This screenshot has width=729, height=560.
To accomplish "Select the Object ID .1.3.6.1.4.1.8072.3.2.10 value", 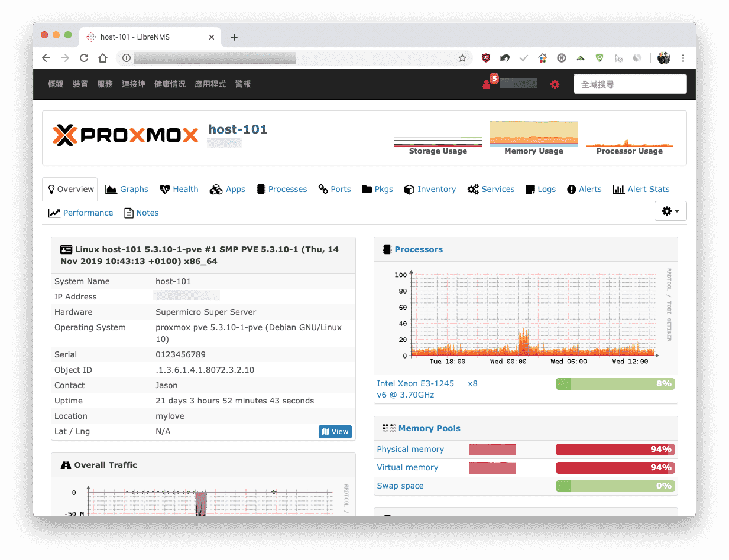I will (205, 370).
